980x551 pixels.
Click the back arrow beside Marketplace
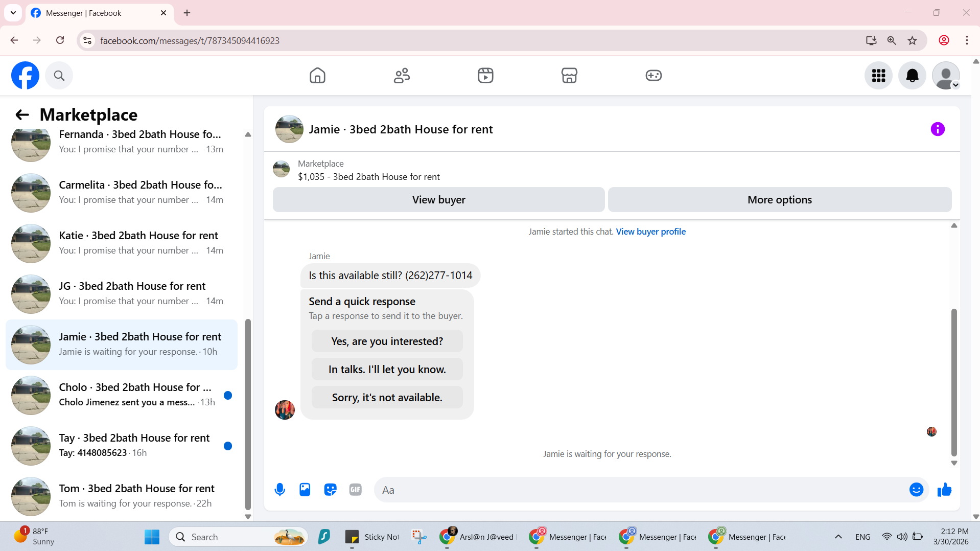pyautogui.click(x=22, y=115)
